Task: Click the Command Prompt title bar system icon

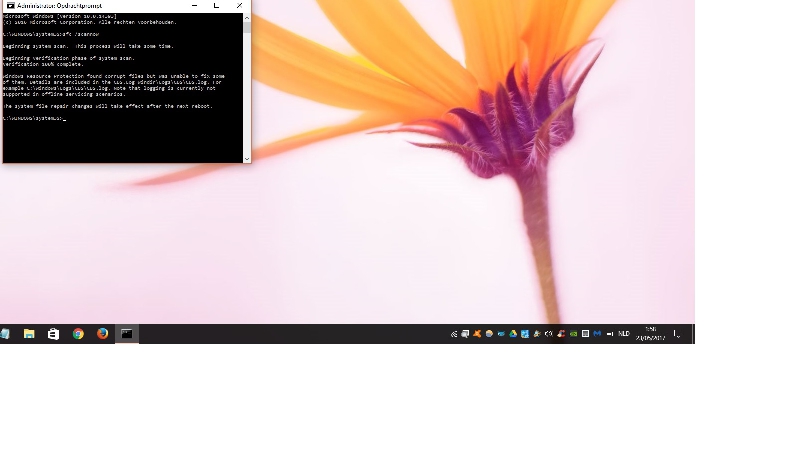Action: (10, 6)
